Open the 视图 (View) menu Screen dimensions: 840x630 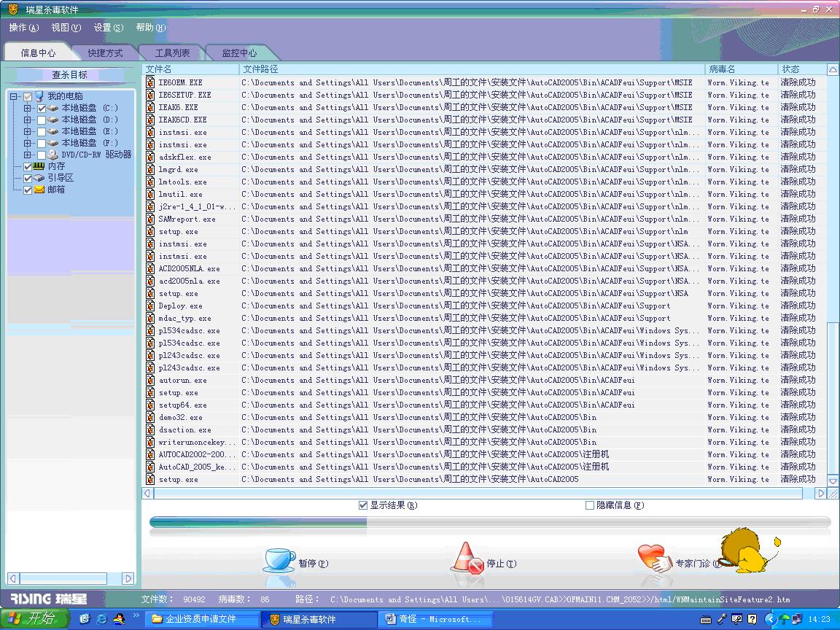click(x=66, y=27)
